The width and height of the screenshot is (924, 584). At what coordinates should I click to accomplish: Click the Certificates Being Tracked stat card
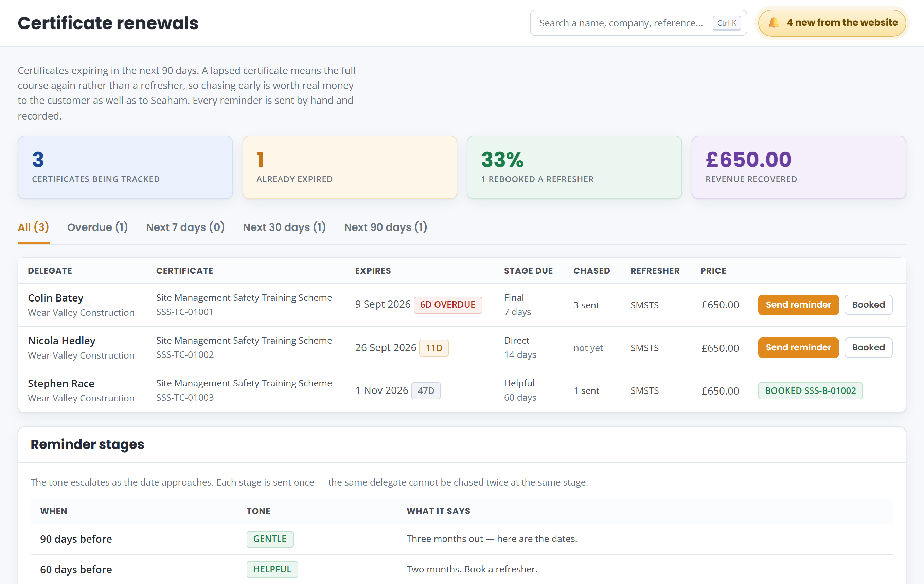pyautogui.click(x=125, y=167)
